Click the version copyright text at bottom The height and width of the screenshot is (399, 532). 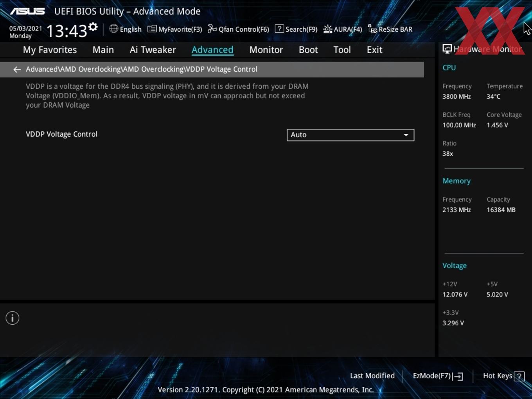(x=266, y=390)
